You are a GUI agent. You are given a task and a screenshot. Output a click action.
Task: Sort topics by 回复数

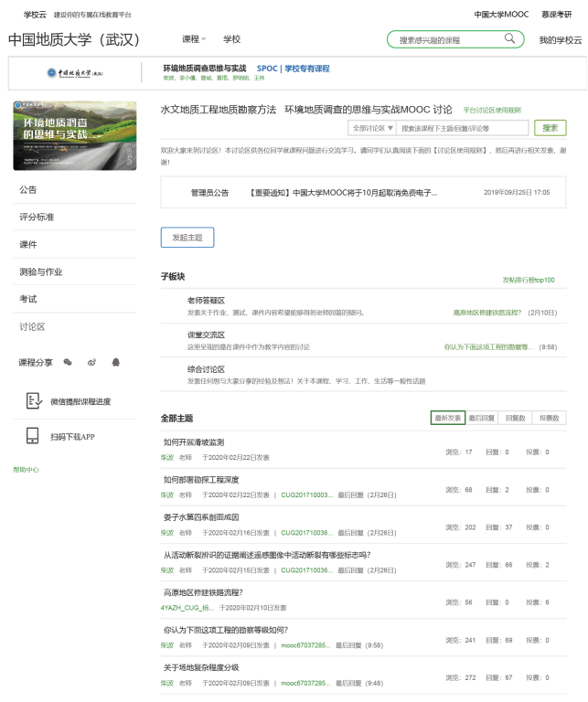[x=516, y=418]
